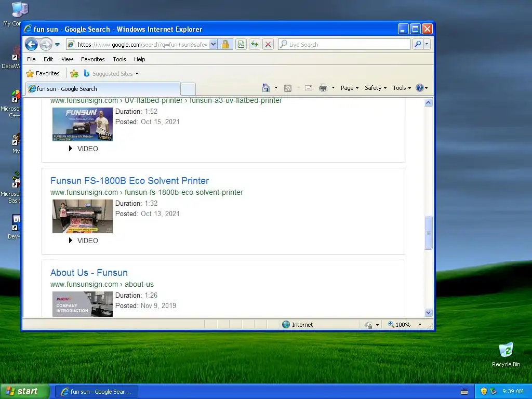Open Funsun FS-1800B Eco Solvent Printer link
532x399 pixels.
(129, 180)
